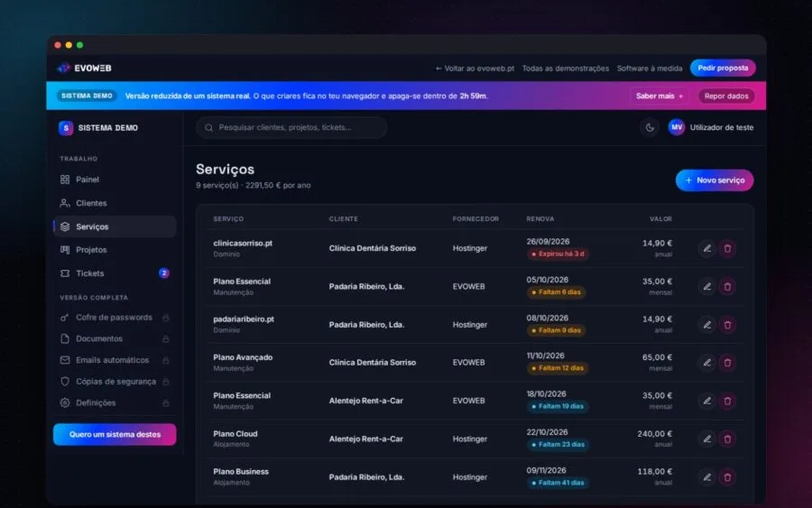
Task: Click Quero um sistema destes button
Action: point(115,435)
